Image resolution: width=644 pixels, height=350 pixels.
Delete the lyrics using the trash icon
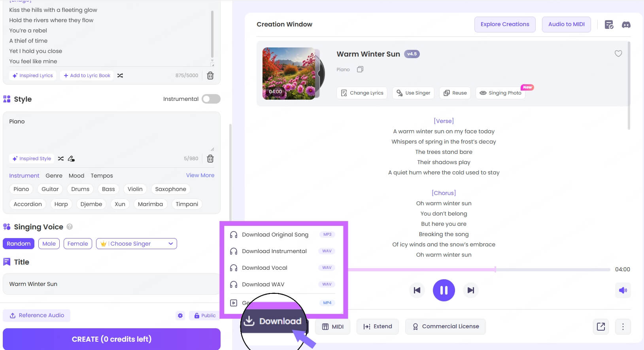point(210,76)
